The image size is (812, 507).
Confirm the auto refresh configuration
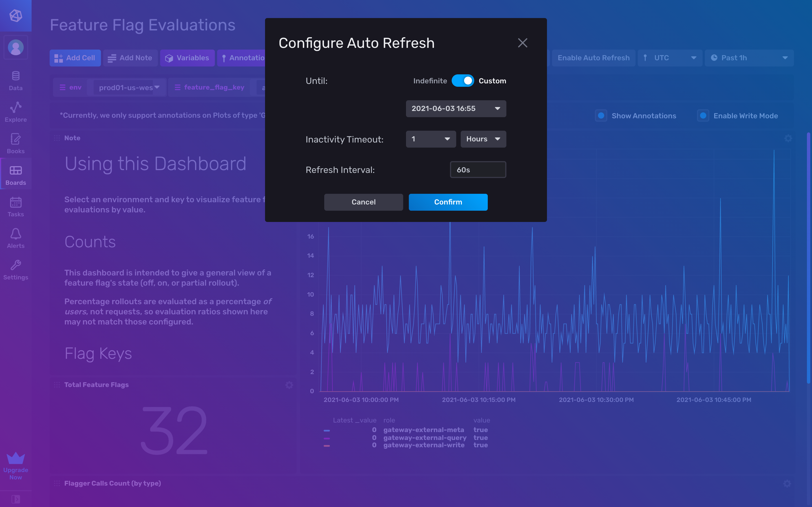(448, 202)
